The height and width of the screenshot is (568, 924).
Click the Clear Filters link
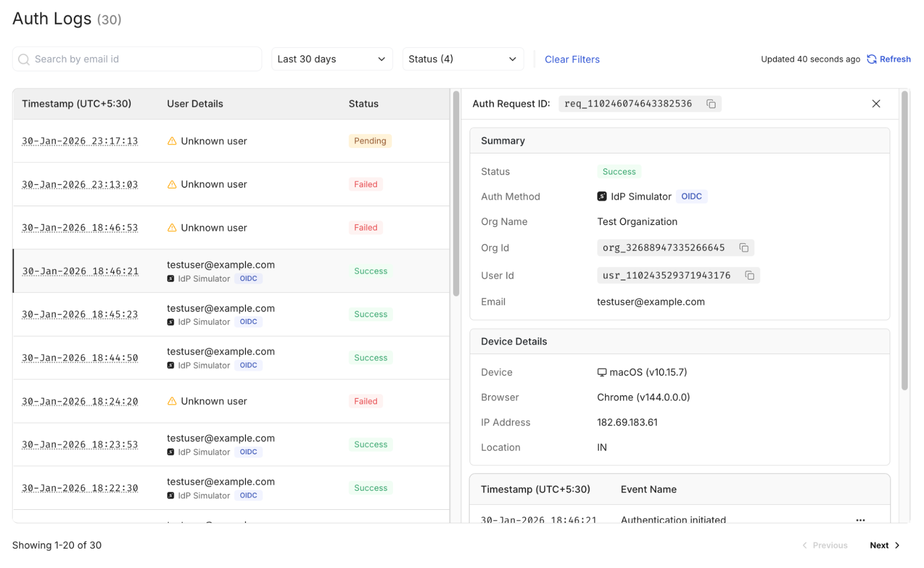coord(572,59)
